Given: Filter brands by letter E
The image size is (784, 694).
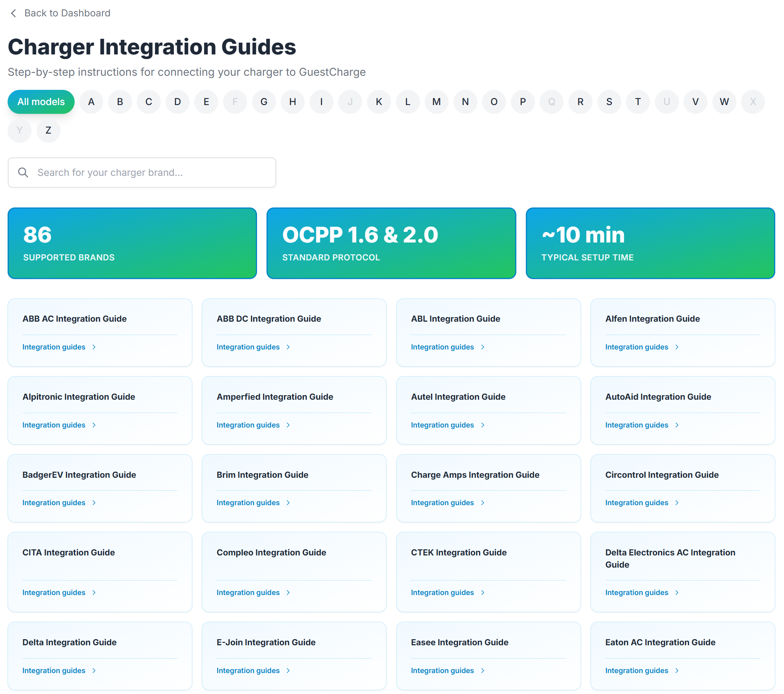Looking at the screenshot, I should point(206,102).
